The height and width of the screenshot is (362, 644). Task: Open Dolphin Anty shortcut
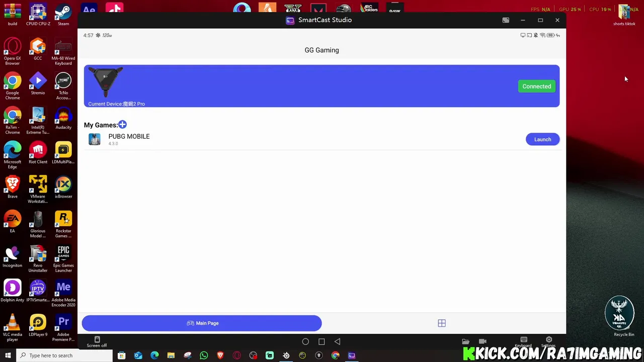click(13, 291)
